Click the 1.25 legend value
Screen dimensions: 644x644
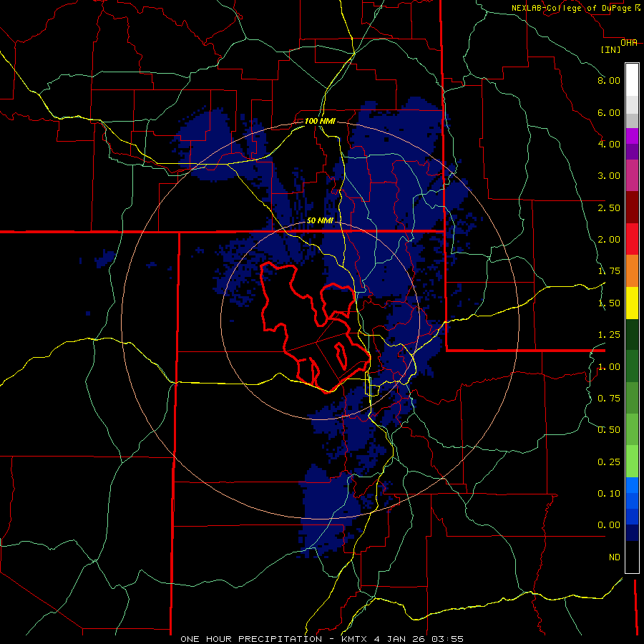609,335
